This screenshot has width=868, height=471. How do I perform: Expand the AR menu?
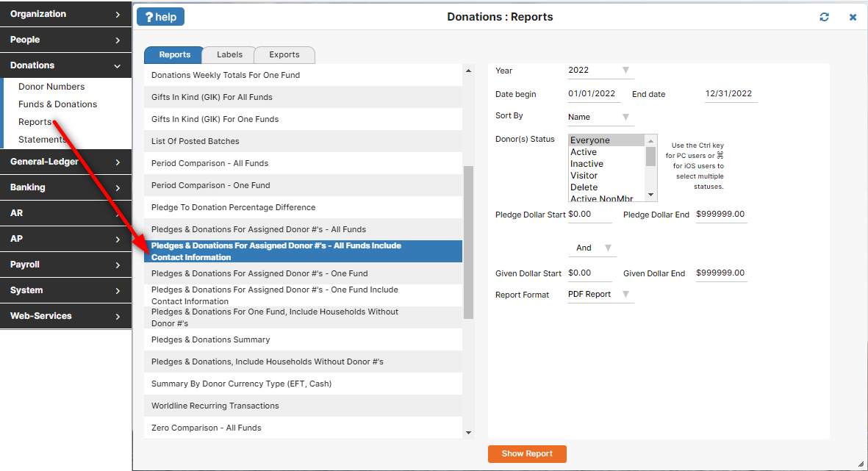(65, 213)
